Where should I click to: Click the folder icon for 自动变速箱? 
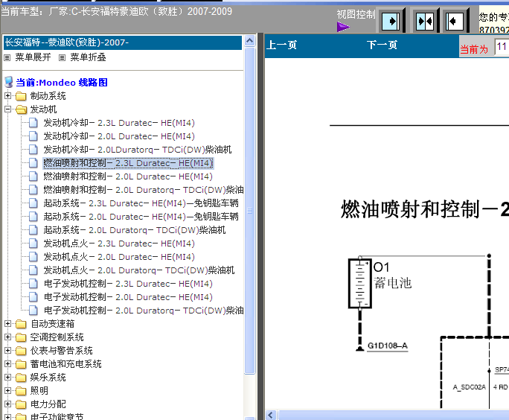tap(21, 324)
